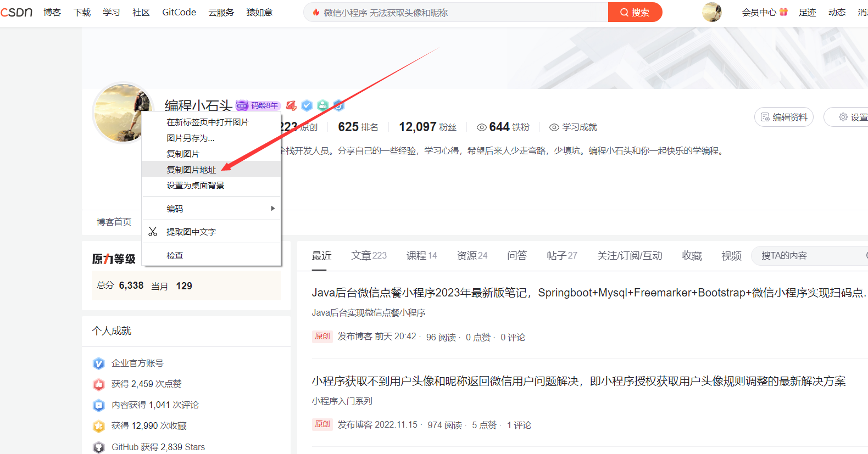This screenshot has width=868, height=454.
Task: Click the blue icon beside 次评论
Action: point(99,405)
